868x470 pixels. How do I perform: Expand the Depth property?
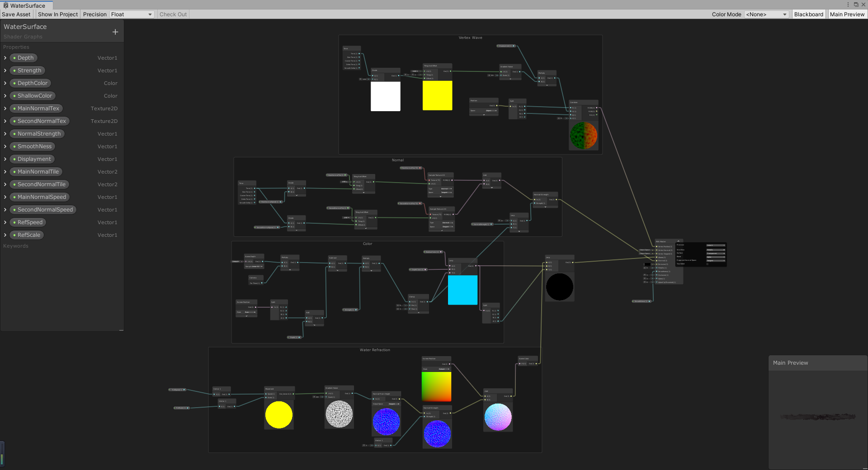point(5,58)
